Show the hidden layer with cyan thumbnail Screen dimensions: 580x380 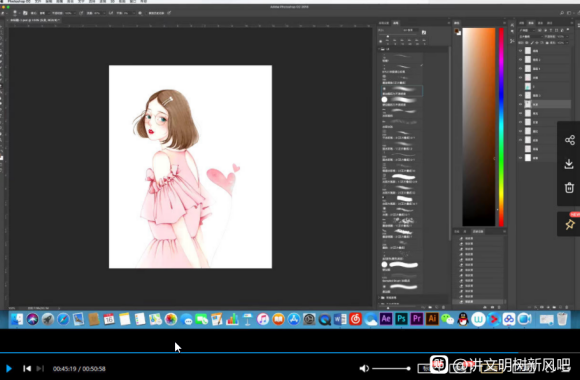[x=521, y=87]
